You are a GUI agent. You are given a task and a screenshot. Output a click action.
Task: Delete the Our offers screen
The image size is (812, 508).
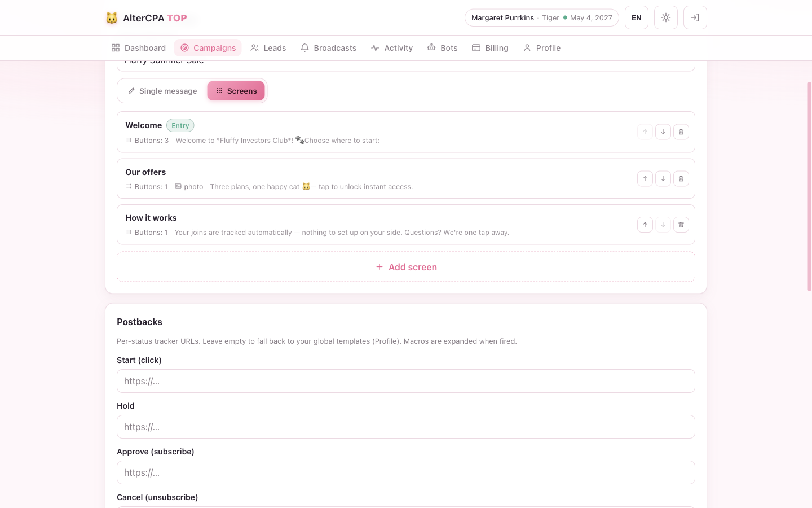(681, 179)
